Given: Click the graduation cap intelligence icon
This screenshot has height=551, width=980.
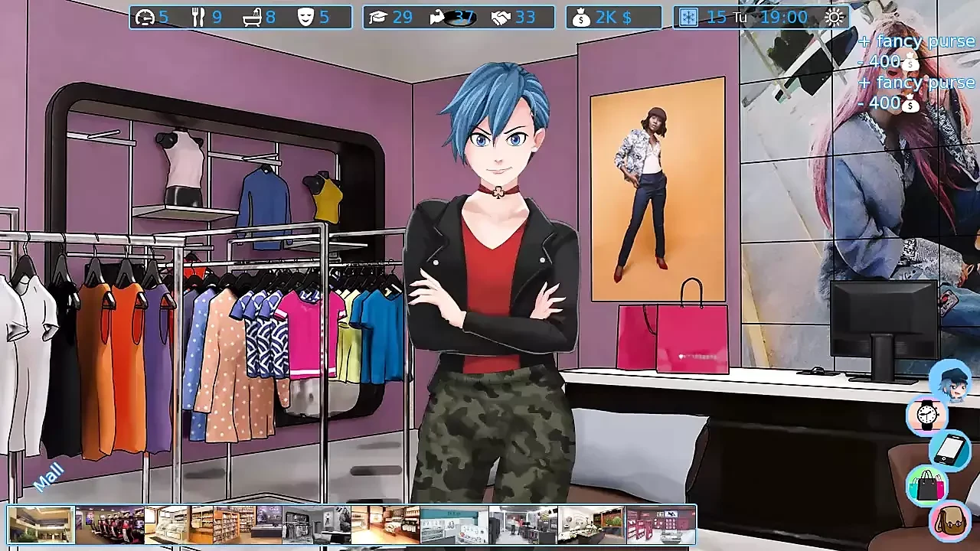Looking at the screenshot, I should tap(377, 17).
